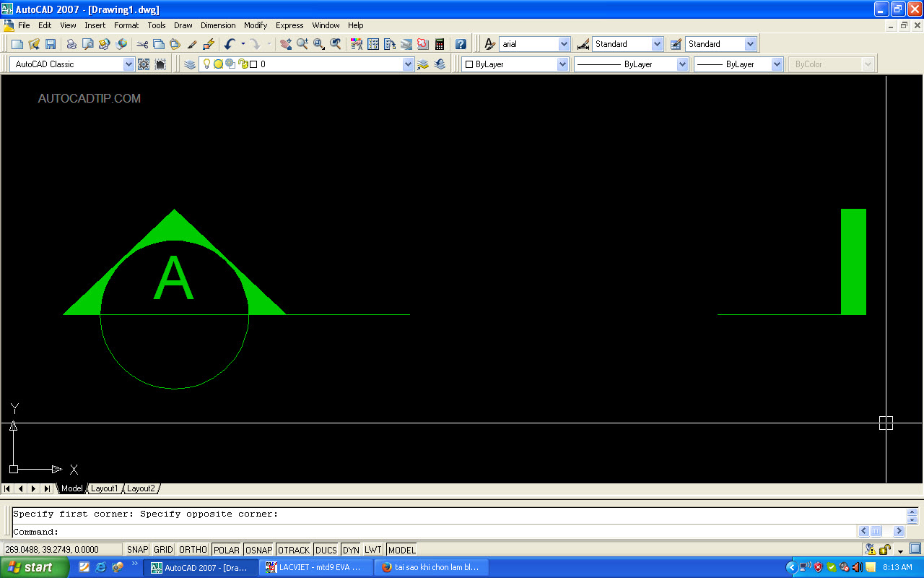Toggle ORTHO mode in status bar
The height and width of the screenshot is (578, 924).
[x=193, y=550]
